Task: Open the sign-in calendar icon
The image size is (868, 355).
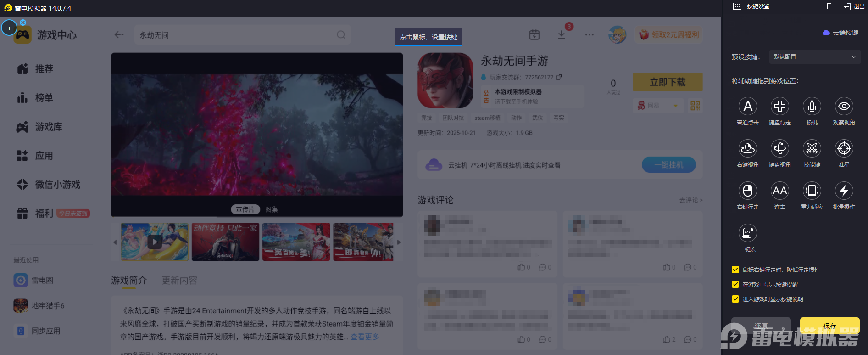Action: (534, 34)
